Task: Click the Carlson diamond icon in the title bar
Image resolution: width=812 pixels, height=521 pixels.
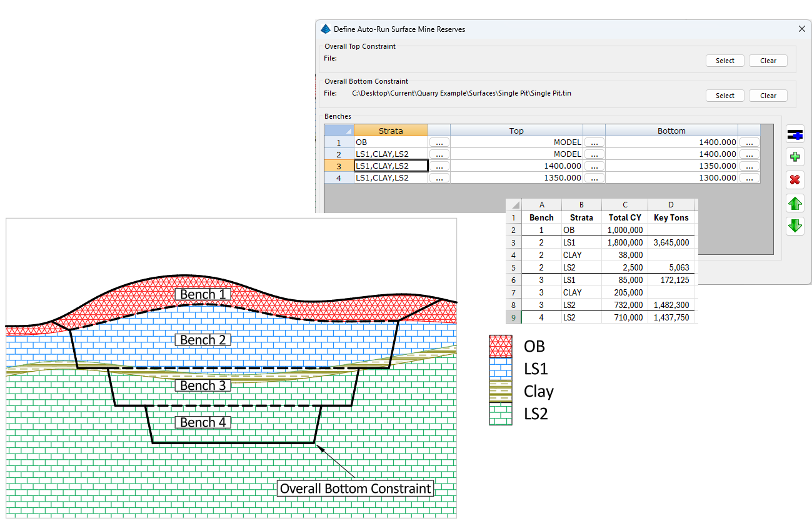Action: pos(324,29)
